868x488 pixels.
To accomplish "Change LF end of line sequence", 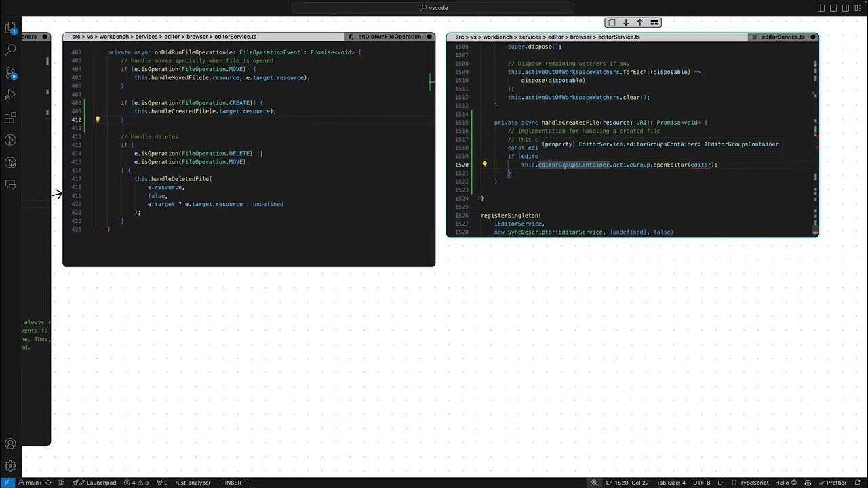I will click(721, 483).
